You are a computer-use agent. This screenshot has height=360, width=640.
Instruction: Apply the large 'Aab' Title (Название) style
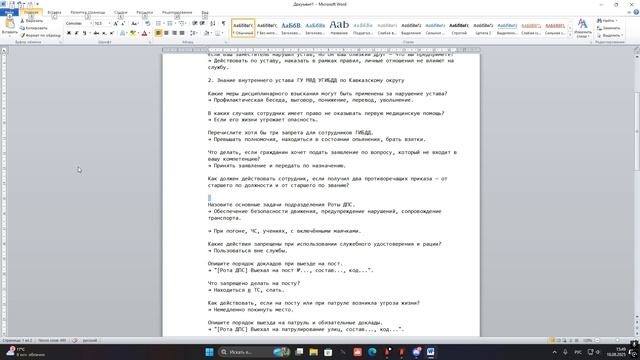click(339, 28)
